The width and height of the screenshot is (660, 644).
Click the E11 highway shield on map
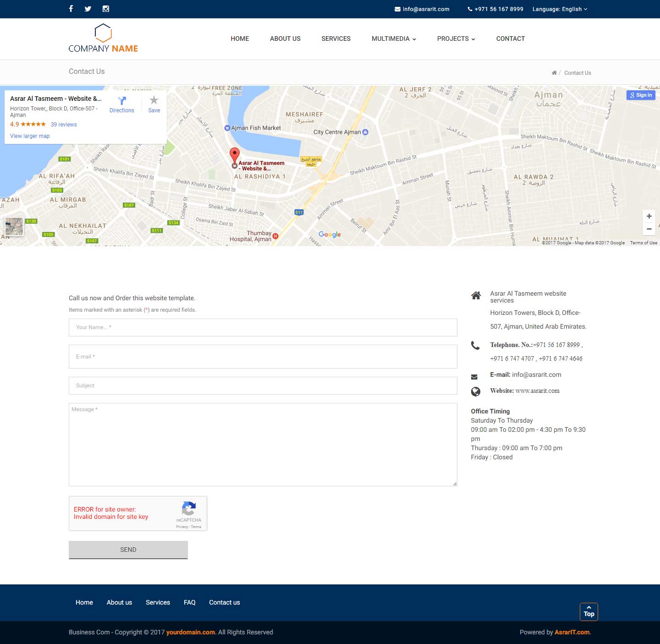(x=299, y=212)
